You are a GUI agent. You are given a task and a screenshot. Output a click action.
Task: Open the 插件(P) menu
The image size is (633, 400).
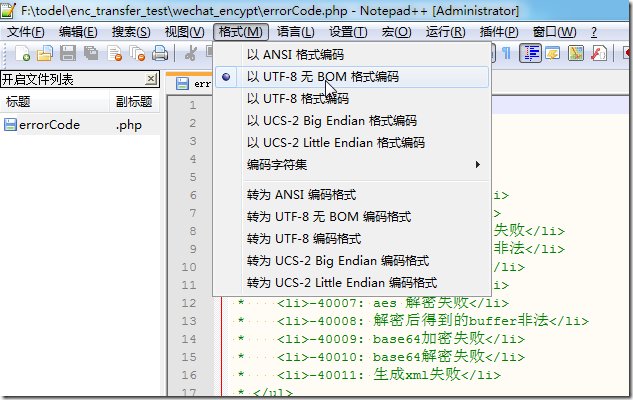click(x=499, y=32)
